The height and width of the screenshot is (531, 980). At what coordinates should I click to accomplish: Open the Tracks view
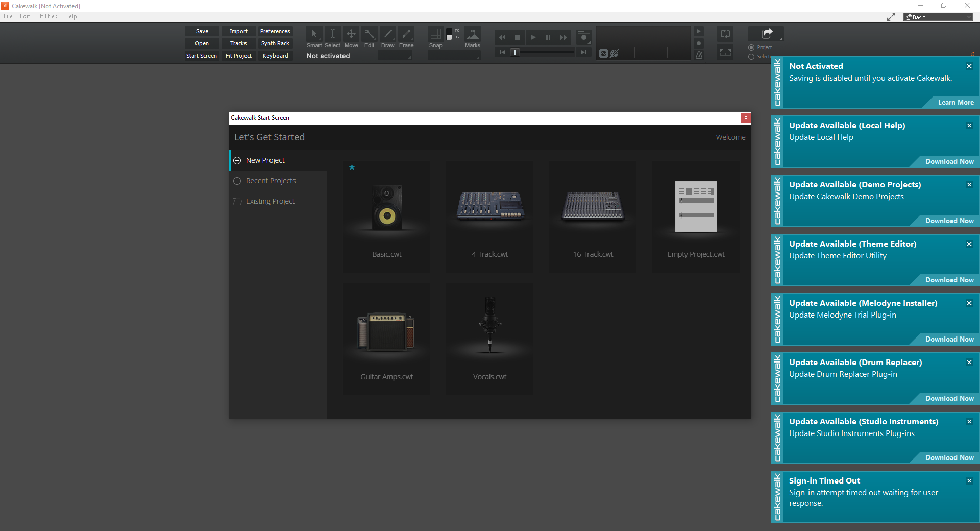pos(238,43)
